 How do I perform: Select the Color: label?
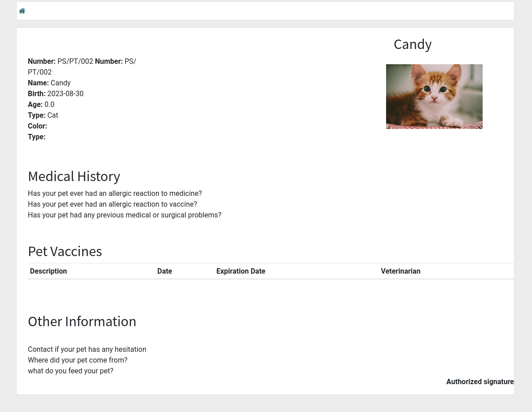point(38,126)
